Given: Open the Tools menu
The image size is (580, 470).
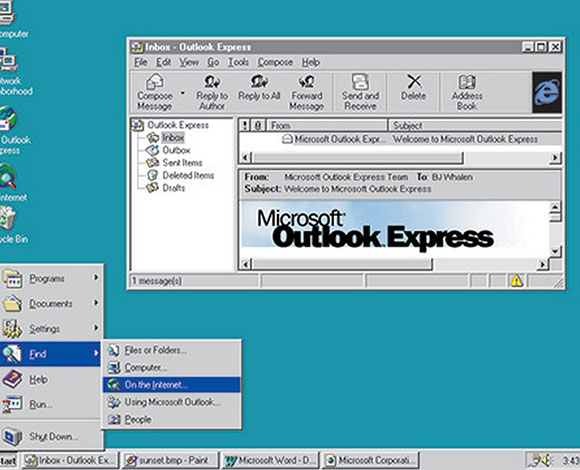Looking at the screenshot, I should coord(238,62).
